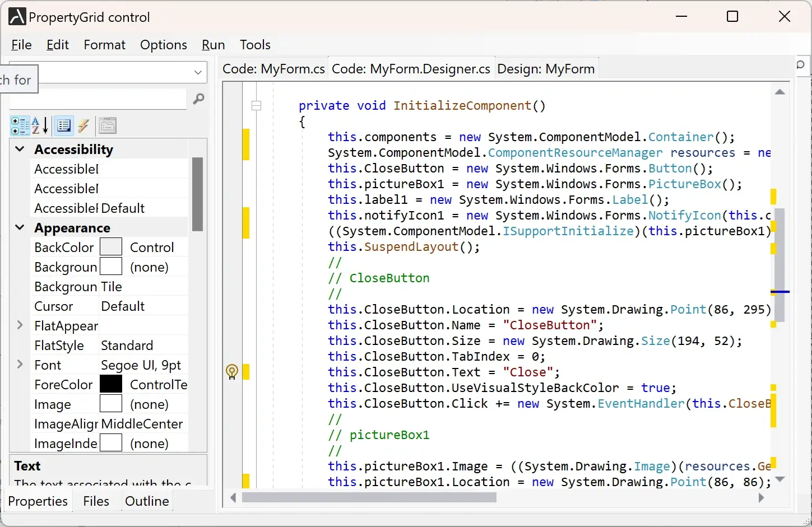
Task: Sort properties alphabetically
Action: 40,126
